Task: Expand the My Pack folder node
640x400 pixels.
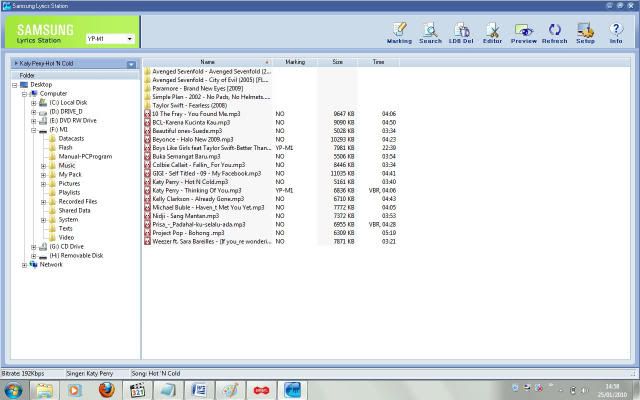Action: pos(43,175)
